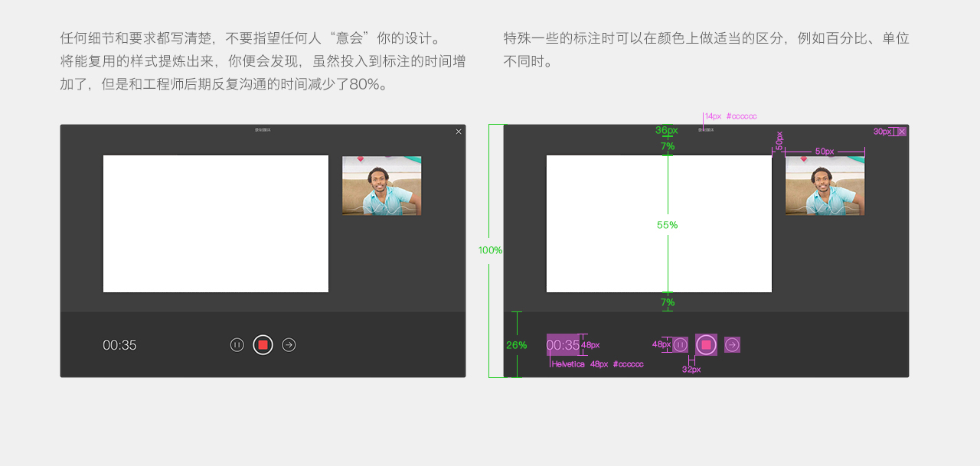The width and height of the screenshot is (980, 466).
Task: Click the next arrow icon in the annotated mockup
Action: [732, 345]
